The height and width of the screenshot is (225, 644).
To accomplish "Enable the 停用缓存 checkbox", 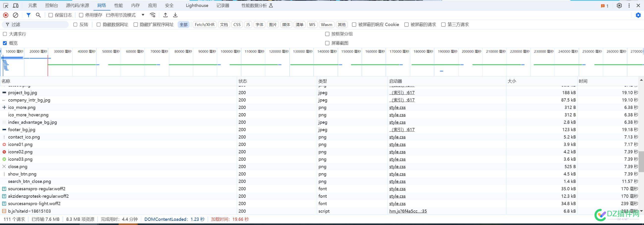I will pos(81,15).
